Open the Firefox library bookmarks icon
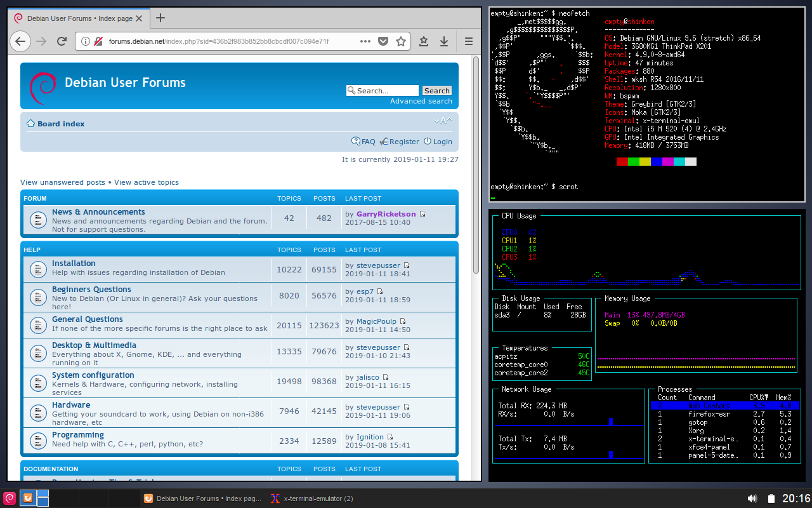The width and height of the screenshot is (812, 508). (424, 41)
